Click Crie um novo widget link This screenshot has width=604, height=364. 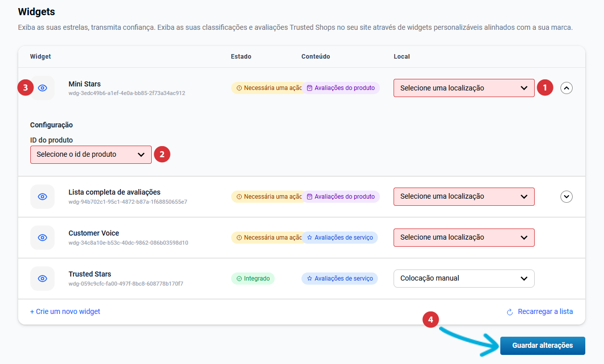(x=65, y=311)
